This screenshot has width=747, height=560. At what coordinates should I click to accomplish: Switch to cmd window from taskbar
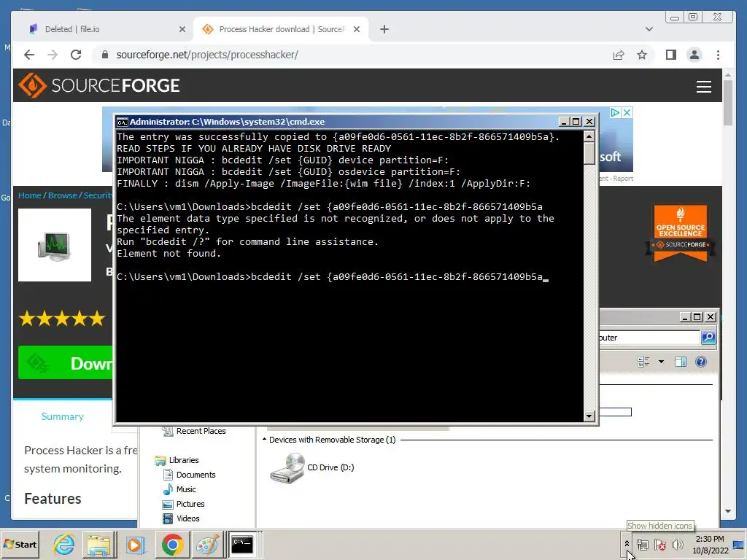point(242,544)
